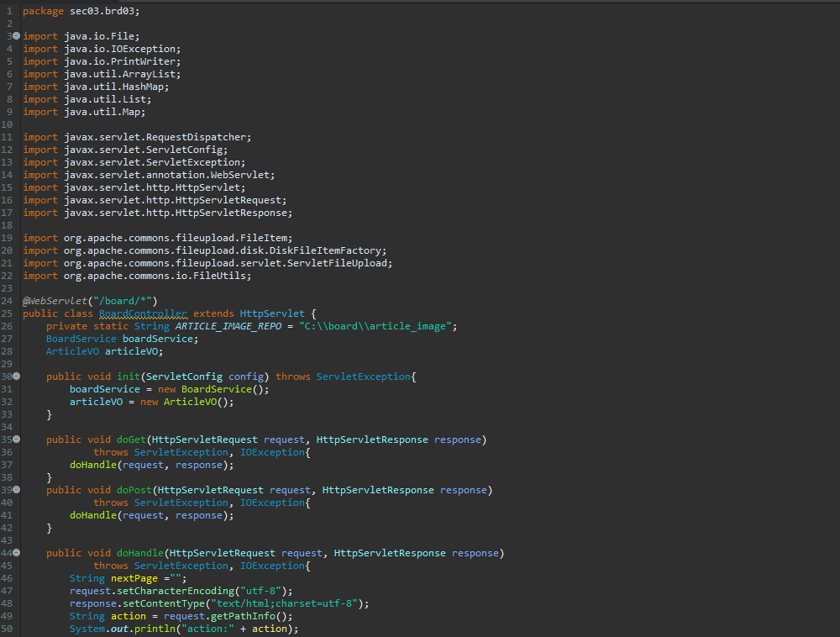Click import javax.servlet.ServletException line
The image size is (840, 637).
tap(134, 162)
